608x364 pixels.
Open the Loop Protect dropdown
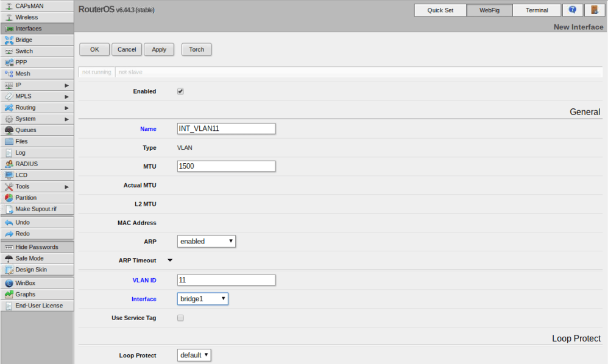point(194,355)
